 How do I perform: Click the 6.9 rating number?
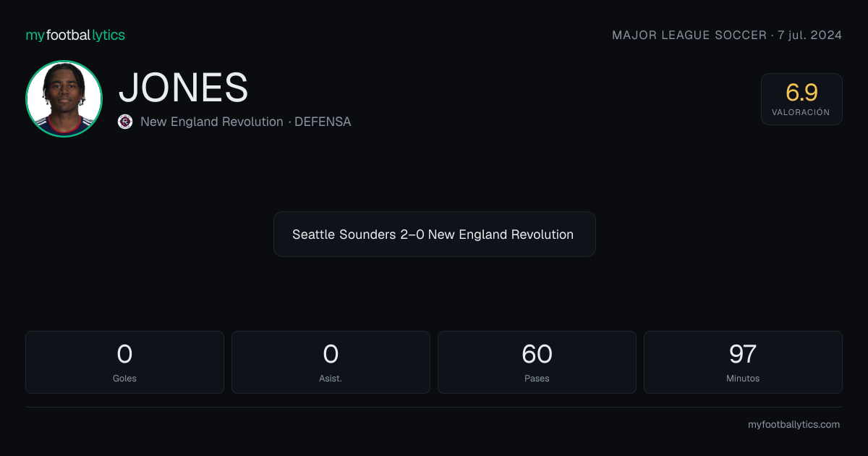tap(801, 93)
